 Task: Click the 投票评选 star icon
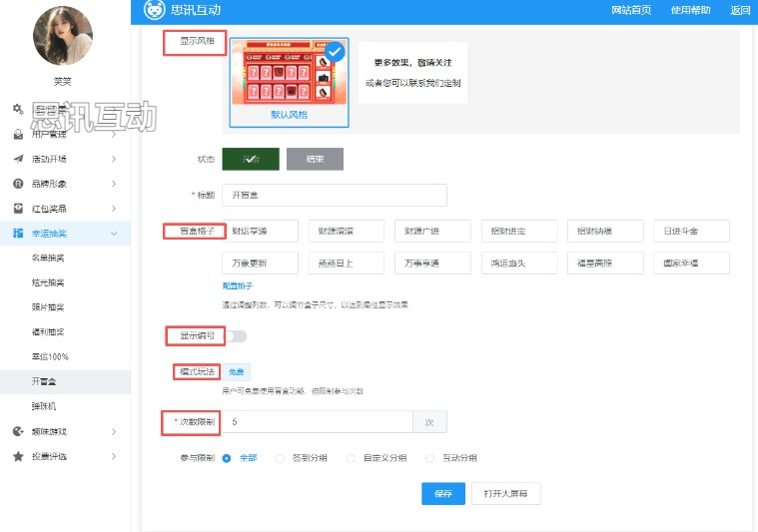point(18,456)
